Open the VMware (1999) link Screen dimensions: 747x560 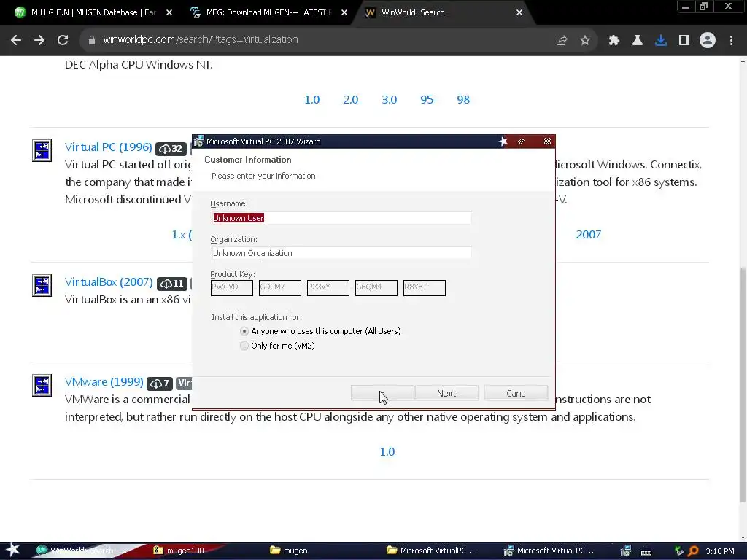click(104, 382)
